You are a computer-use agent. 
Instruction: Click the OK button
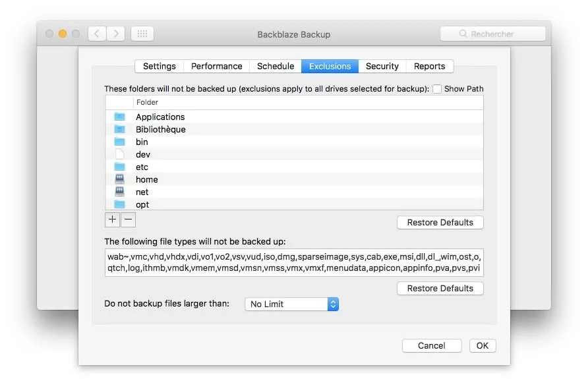pos(483,345)
